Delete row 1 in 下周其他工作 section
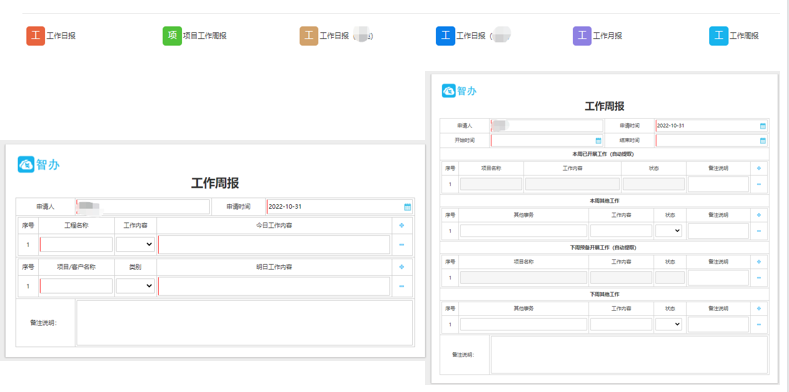789x392 pixels. click(x=759, y=325)
